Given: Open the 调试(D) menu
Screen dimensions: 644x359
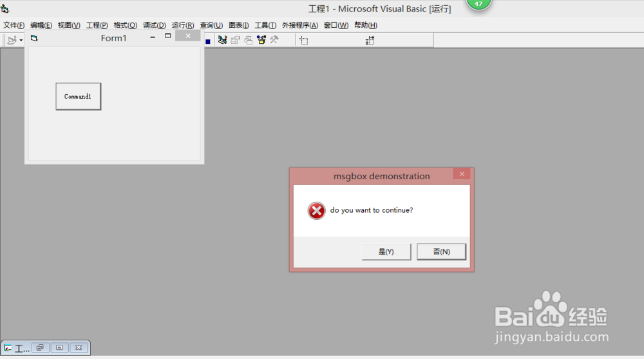Looking at the screenshot, I should 155,25.
